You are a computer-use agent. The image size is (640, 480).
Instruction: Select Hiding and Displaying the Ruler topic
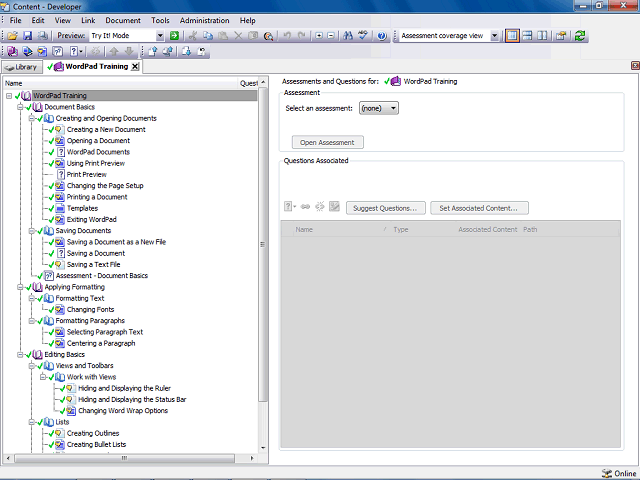pos(124,389)
